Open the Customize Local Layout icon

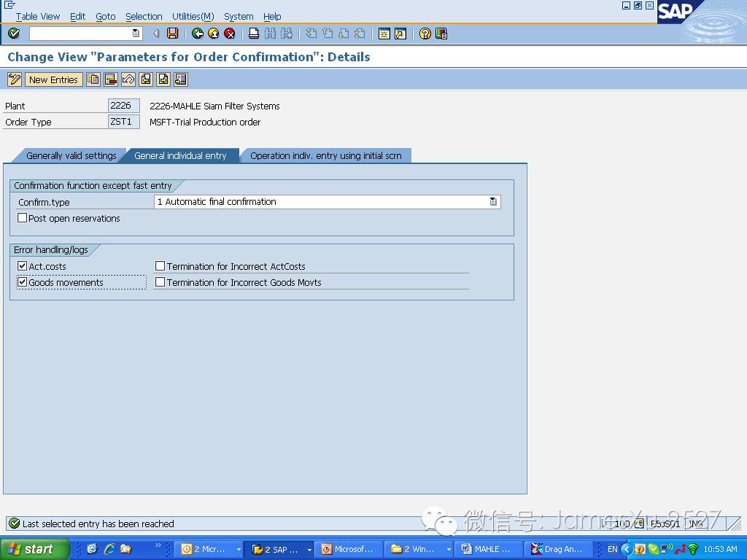pyautogui.click(x=441, y=34)
